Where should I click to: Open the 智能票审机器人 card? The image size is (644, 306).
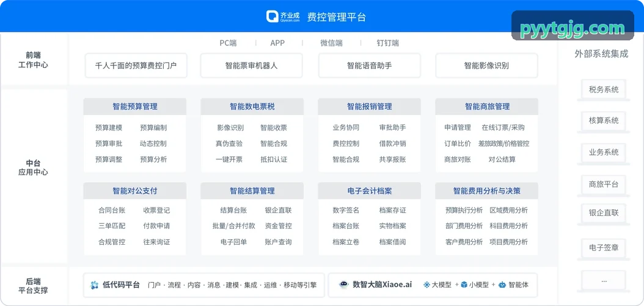[x=251, y=65]
